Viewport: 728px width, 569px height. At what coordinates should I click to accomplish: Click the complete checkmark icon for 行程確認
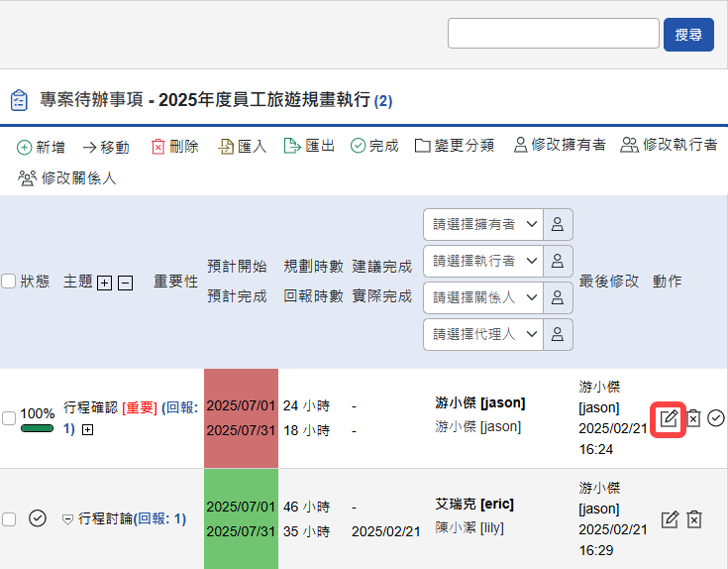[716, 418]
